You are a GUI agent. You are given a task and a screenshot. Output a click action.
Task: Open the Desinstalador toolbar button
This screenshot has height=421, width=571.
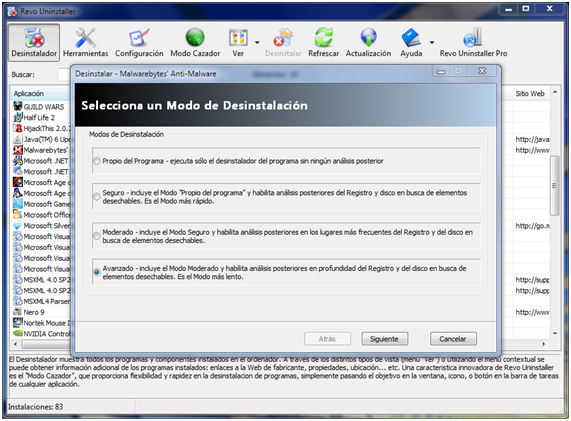(x=34, y=43)
